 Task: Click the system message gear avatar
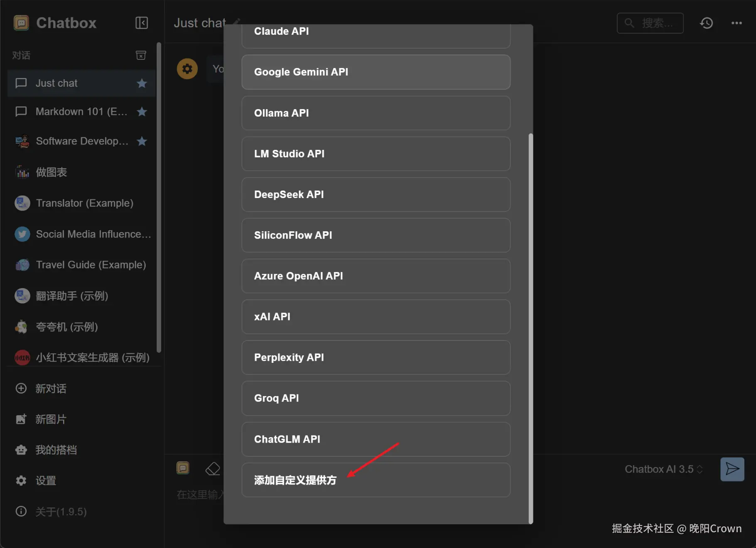[x=187, y=68]
